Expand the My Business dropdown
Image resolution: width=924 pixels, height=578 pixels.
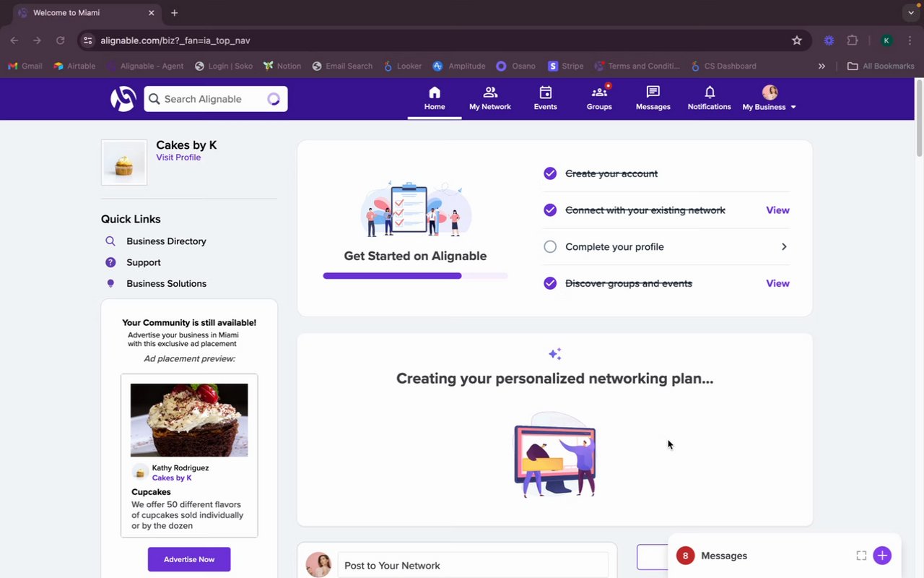point(770,98)
